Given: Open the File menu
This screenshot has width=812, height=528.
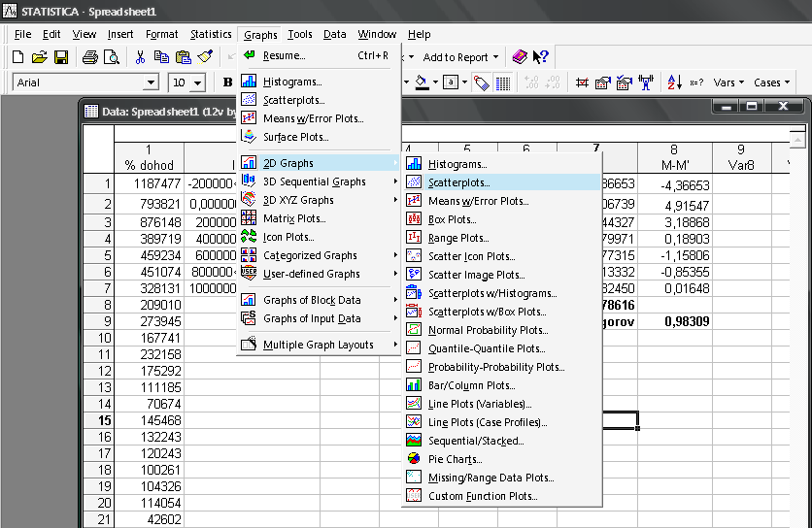Looking at the screenshot, I should point(22,34).
